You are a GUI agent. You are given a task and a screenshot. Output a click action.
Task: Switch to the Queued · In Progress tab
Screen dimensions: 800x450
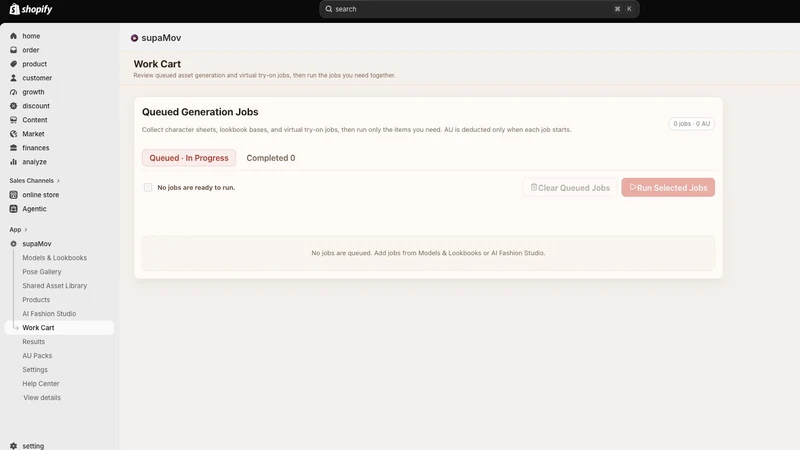click(x=189, y=158)
